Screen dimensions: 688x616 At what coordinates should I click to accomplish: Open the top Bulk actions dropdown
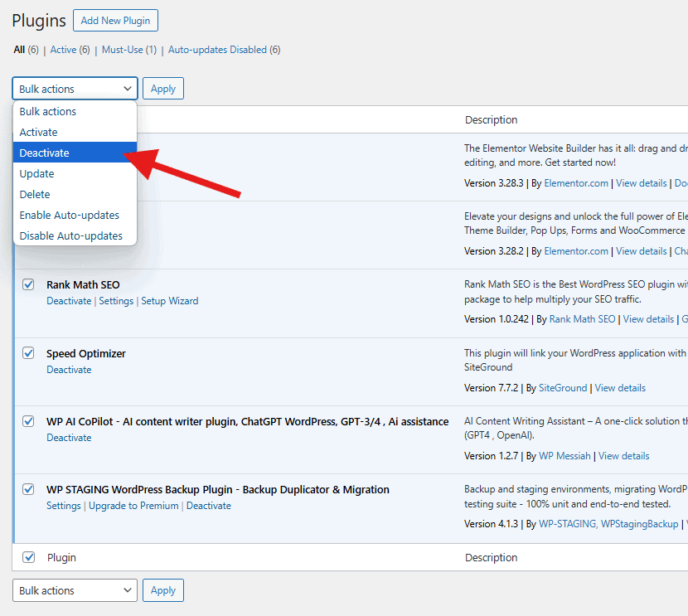(75, 89)
